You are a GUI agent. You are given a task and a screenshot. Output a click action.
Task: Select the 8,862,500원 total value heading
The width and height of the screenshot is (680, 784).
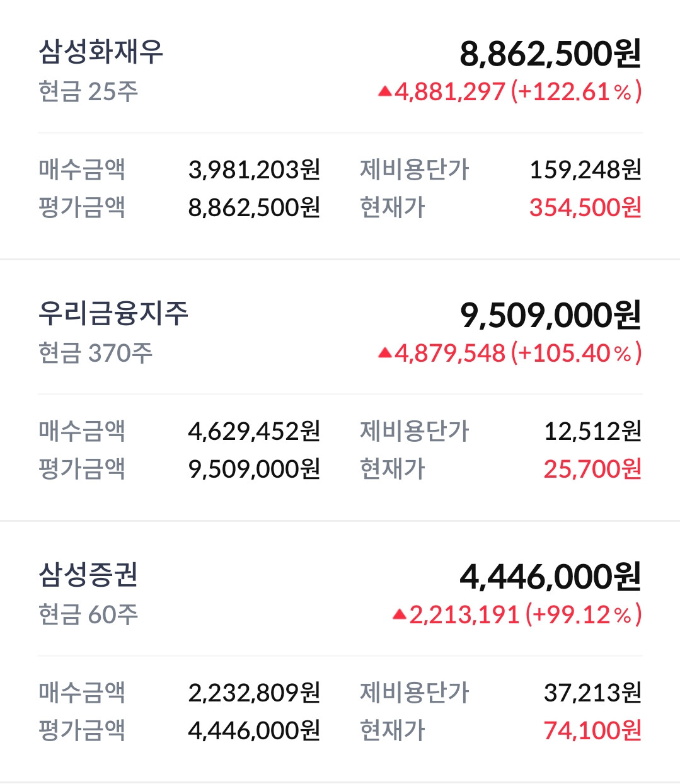coord(550,54)
